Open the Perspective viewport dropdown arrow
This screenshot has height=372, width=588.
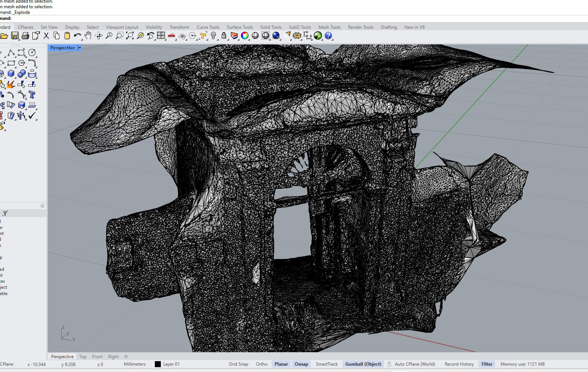[79, 48]
